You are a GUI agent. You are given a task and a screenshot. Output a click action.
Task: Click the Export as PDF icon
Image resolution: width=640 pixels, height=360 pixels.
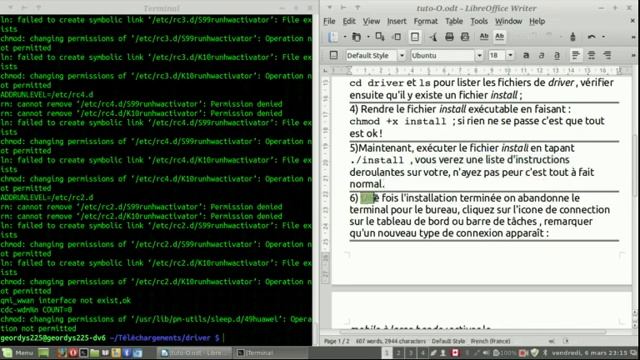coord(433,37)
